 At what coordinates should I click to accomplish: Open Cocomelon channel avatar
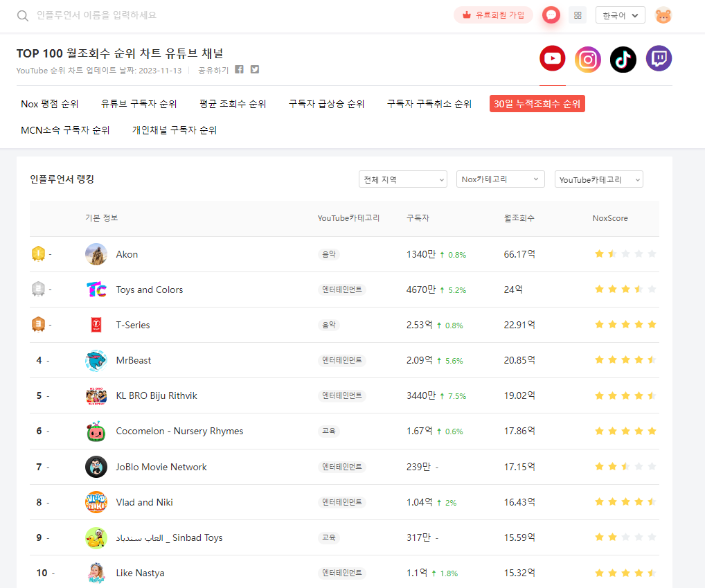coord(96,431)
